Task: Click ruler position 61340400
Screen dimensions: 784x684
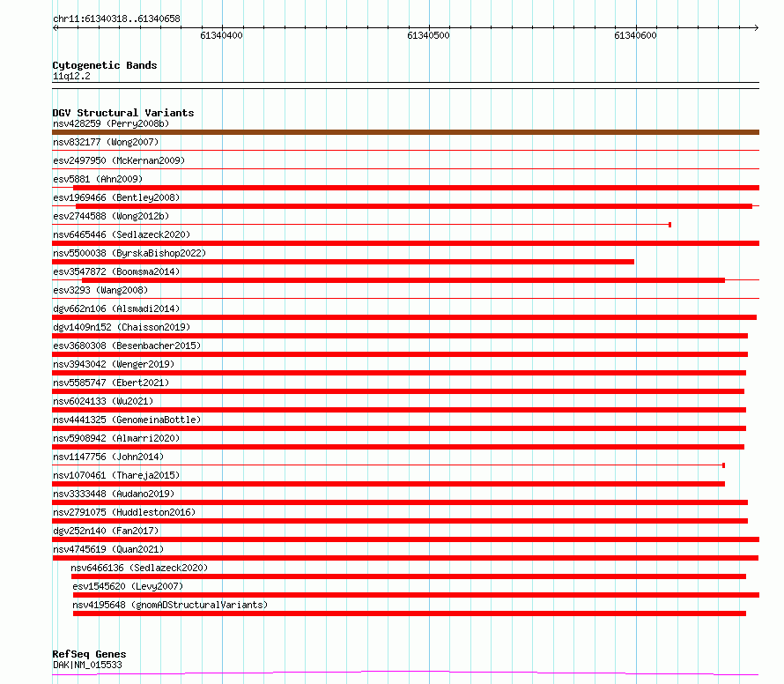Action: (221, 35)
